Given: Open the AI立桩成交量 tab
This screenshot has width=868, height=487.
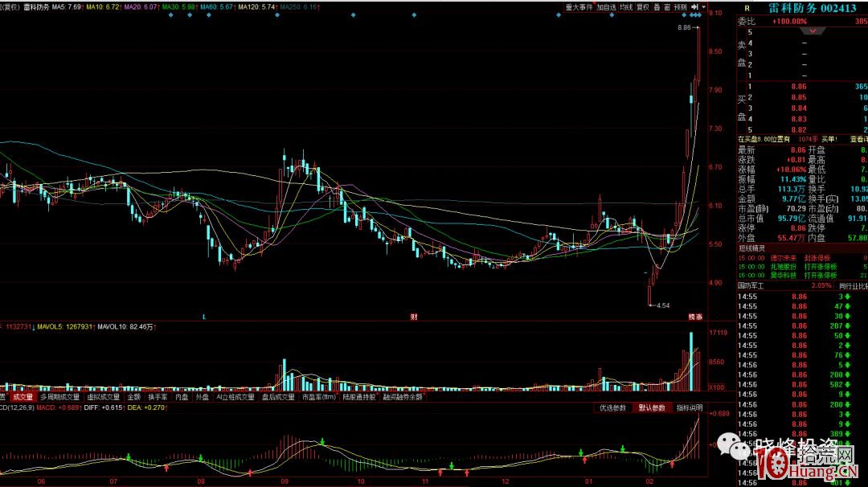Looking at the screenshot, I should coord(235,397).
